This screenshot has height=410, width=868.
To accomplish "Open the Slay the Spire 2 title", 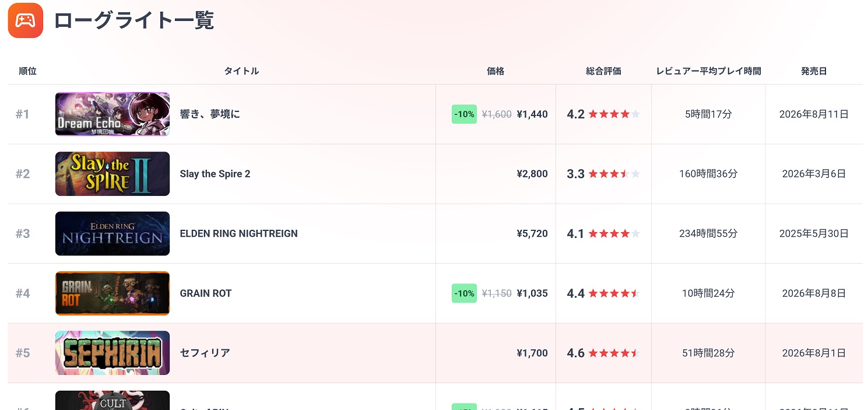I will 215,174.
